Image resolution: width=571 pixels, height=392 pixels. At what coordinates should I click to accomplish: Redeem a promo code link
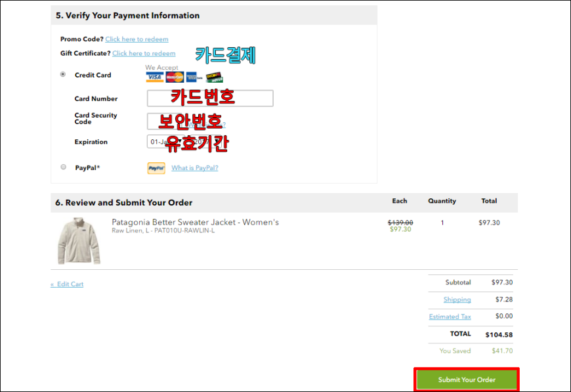pyautogui.click(x=137, y=39)
